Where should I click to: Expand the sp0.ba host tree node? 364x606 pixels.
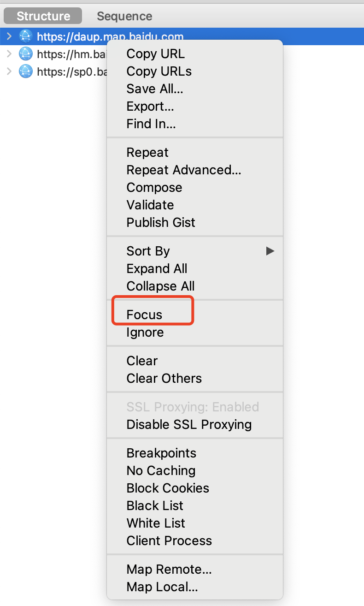click(x=9, y=71)
